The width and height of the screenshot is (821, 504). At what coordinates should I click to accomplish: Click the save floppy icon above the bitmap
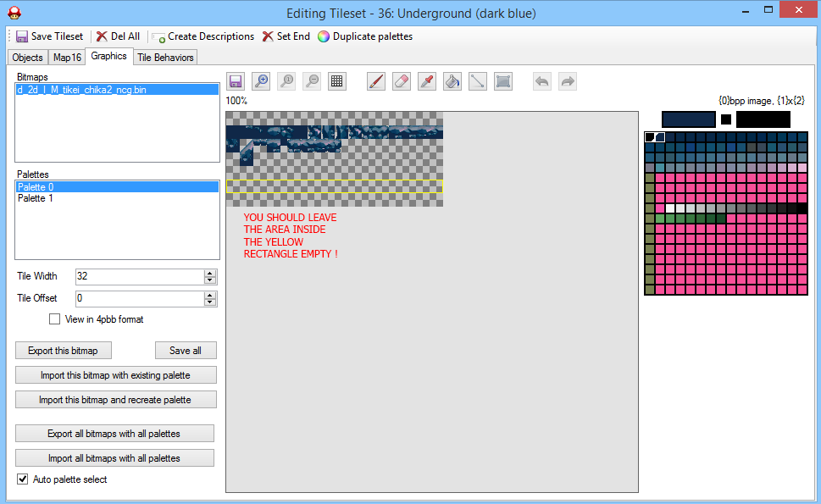pyautogui.click(x=236, y=81)
